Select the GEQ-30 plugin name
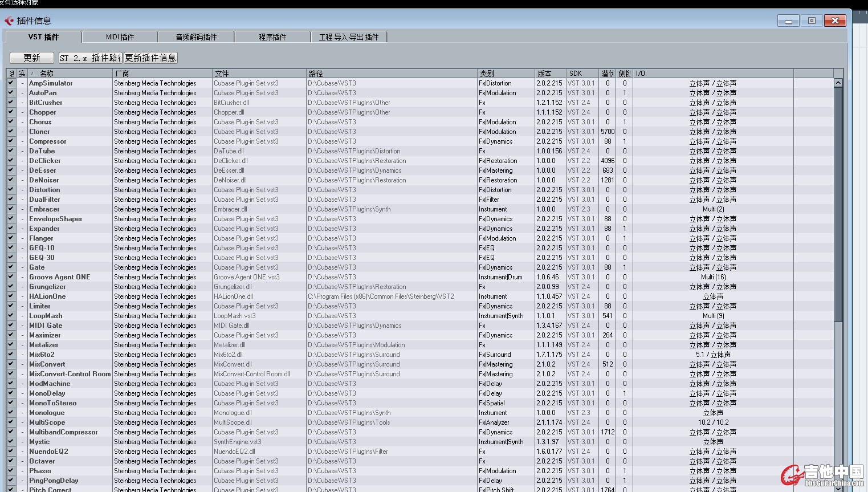The image size is (868, 492). [x=42, y=258]
